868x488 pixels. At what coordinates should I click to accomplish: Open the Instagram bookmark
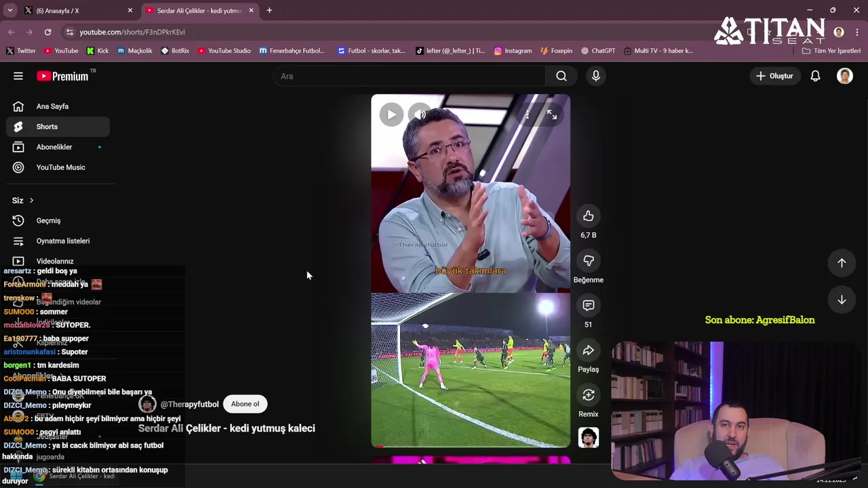tap(513, 51)
